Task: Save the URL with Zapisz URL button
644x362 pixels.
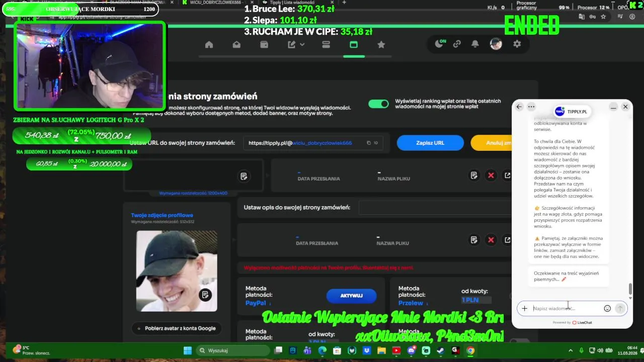Action: click(x=430, y=143)
